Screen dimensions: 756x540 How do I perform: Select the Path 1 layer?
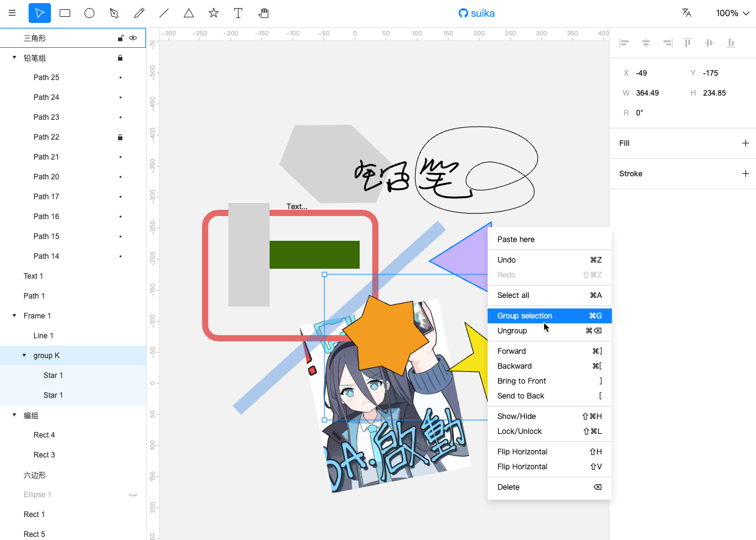(x=73, y=296)
